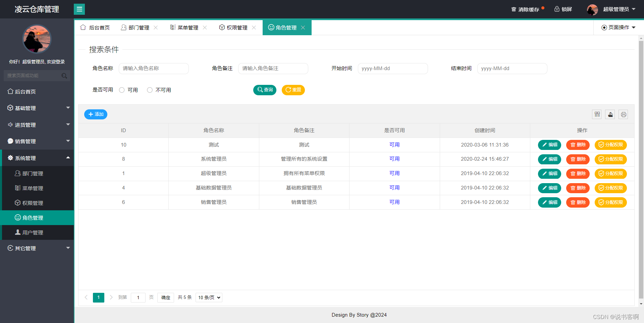Image resolution: width=644 pixels, height=323 pixels.
Task: Select 角色管理 in the sidebar submenu
Action: point(38,218)
